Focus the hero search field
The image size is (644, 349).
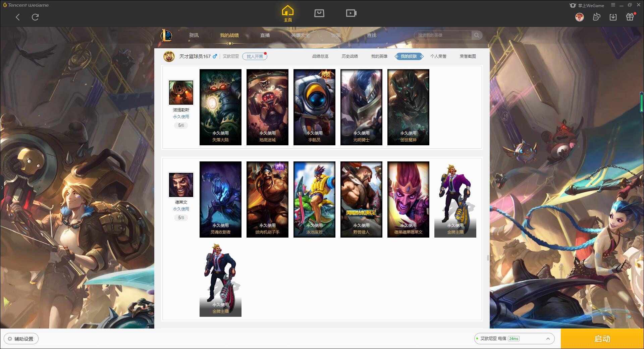[x=443, y=35]
